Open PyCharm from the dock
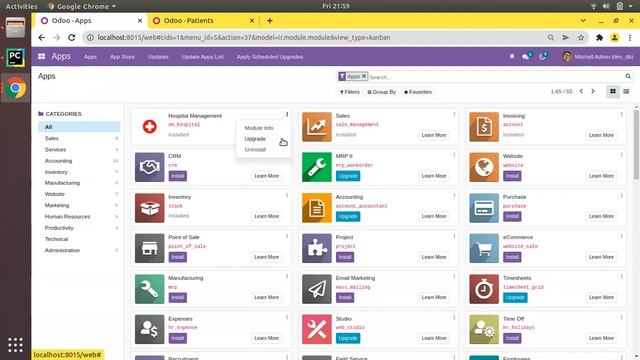The height and width of the screenshot is (360, 640). [x=15, y=58]
